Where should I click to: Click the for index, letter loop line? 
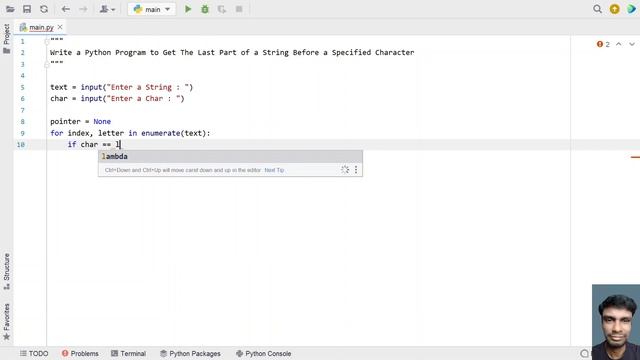[130, 133]
